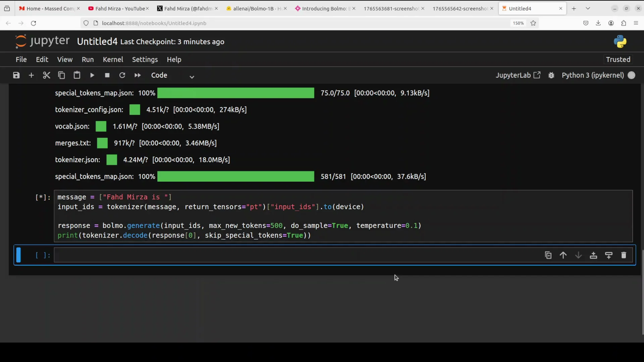This screenshot has width=644, height=362.
Task: Cut the selected cell with scissors icon
Action: 46,75
